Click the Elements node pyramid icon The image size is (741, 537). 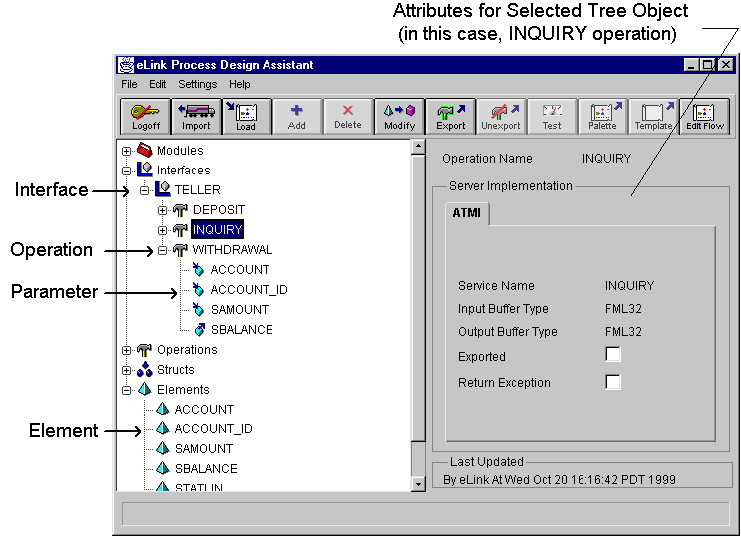click(x=145, y=390)
